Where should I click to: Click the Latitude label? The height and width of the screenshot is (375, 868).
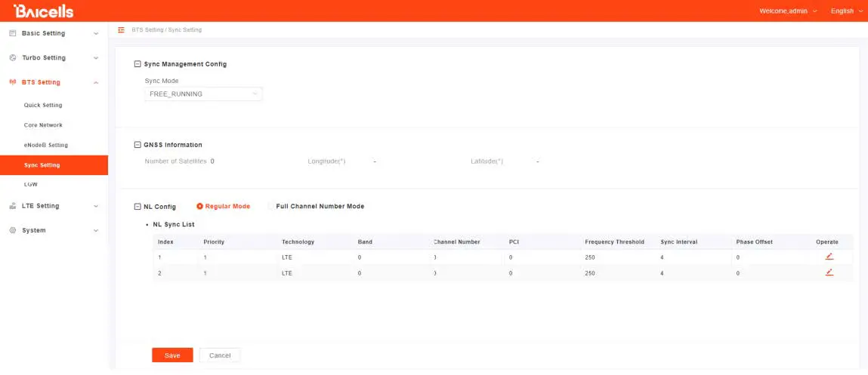tap(487, 161)
